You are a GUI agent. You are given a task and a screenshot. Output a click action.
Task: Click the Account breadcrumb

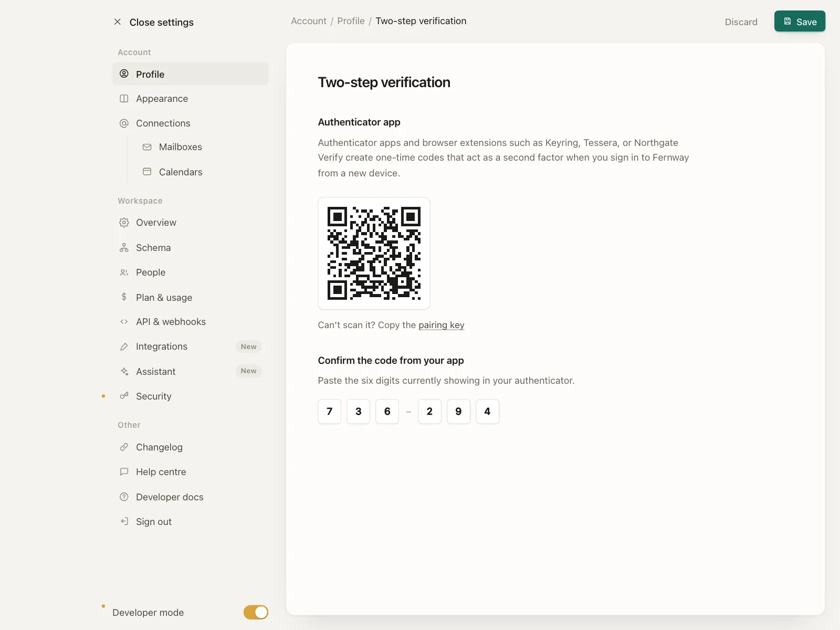309,21
